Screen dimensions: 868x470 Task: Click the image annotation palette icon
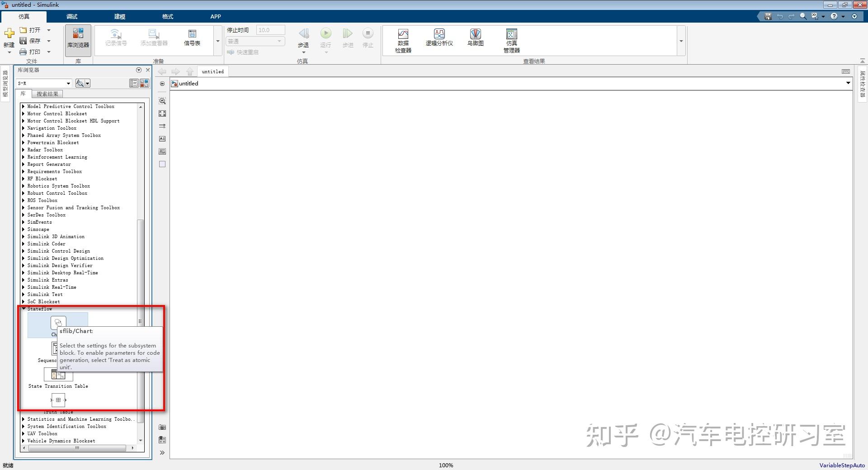pyautogui.click(x=162, y=151)
